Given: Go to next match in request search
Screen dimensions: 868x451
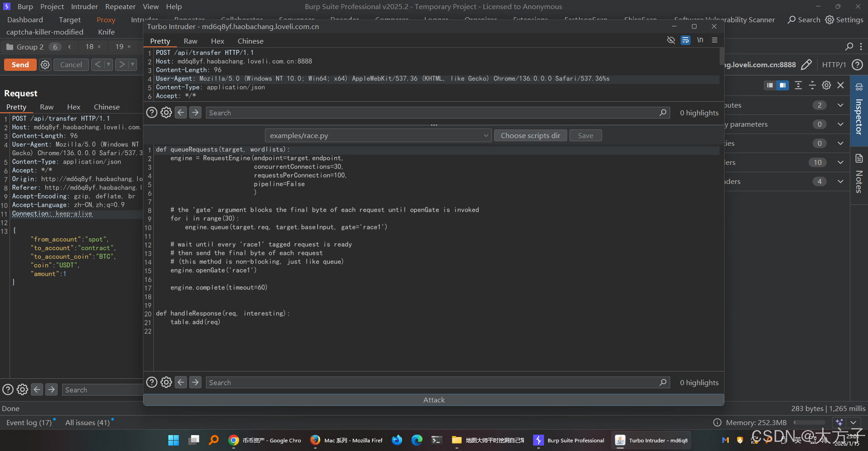Looking at the screenshot, I should [195, 112].
